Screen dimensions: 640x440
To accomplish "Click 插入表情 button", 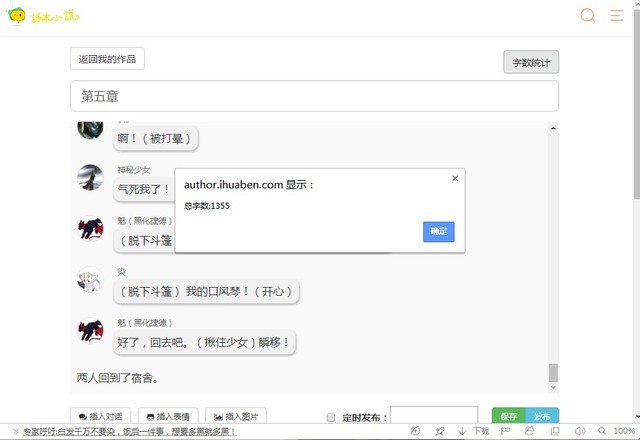I will pos(166,416).
